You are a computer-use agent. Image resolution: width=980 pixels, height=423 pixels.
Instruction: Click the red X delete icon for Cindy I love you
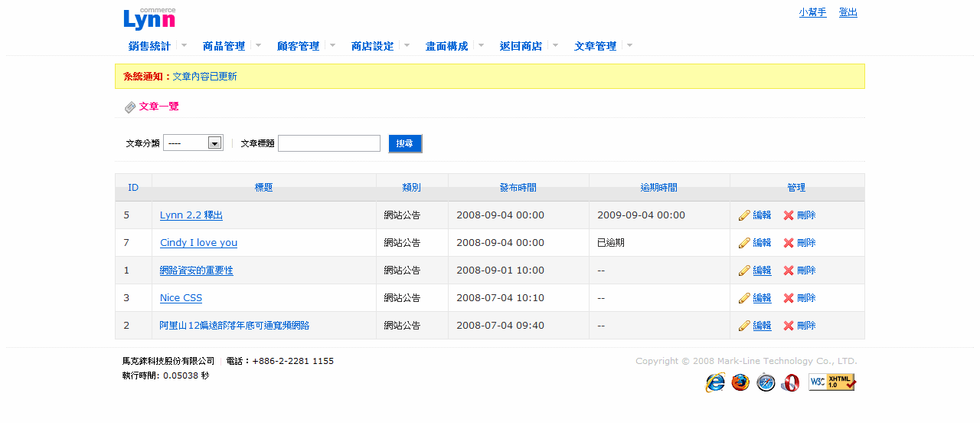(x=789, y=243)
